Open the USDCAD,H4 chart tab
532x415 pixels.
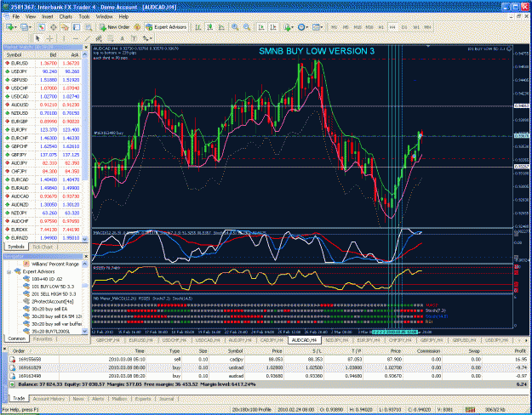tap(208, 339)
